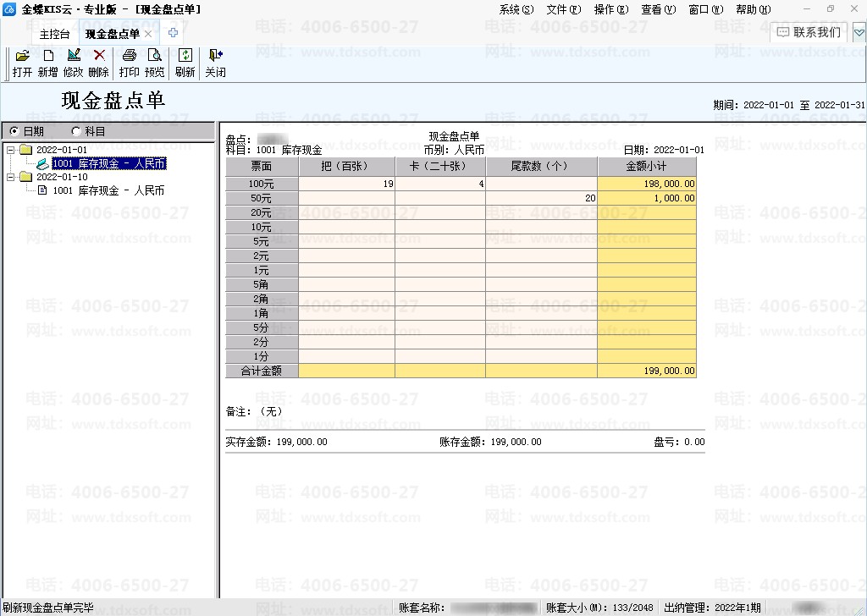Click the 1分 row label
This screenshot has height=616, width=867.
[x=262, y=356]
